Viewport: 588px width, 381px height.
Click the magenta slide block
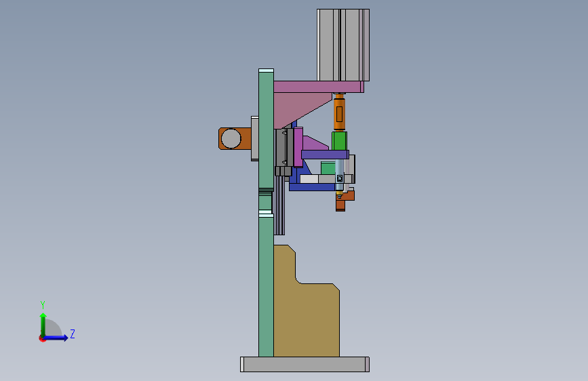point(298,147)
